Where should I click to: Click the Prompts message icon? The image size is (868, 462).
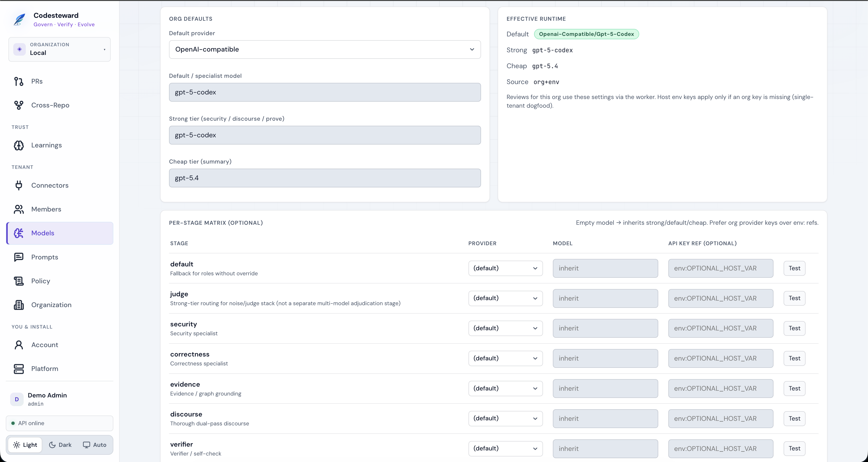click(19, 257)
